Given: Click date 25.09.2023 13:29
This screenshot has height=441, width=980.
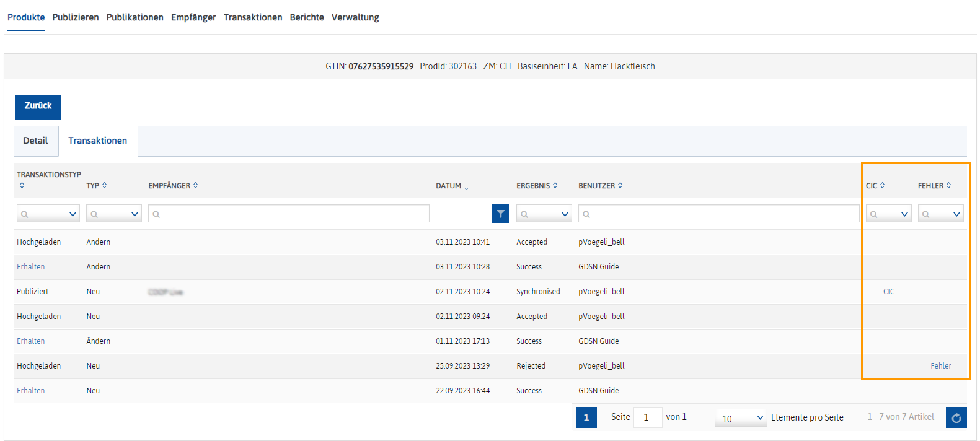Looking at the screenshot, I should (462, 366).
